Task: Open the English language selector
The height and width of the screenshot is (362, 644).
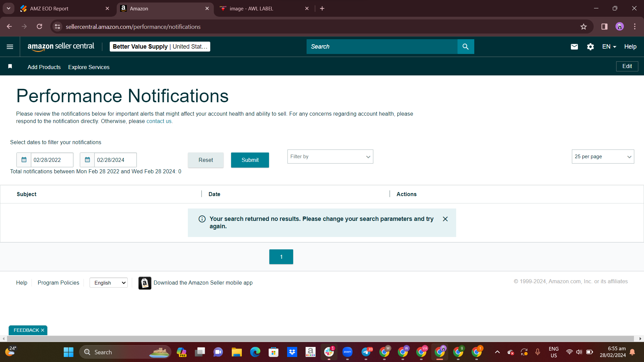Action: [109, 283]
